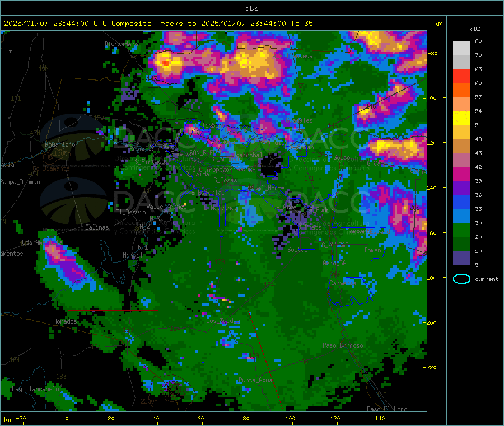Viewport: 504px width, 426px height.
Task: Click the 'Bowen' map label
Action: tap(373, 250)
